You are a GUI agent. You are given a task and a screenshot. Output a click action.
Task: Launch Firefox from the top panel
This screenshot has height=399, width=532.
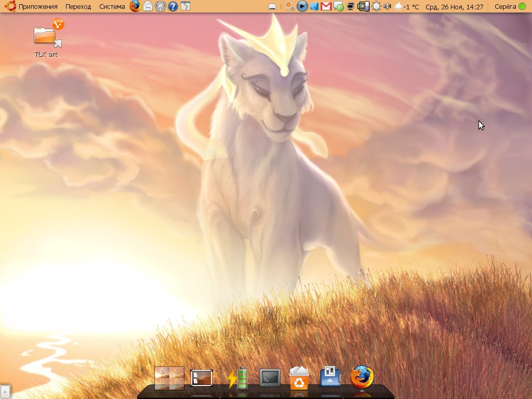135,6
